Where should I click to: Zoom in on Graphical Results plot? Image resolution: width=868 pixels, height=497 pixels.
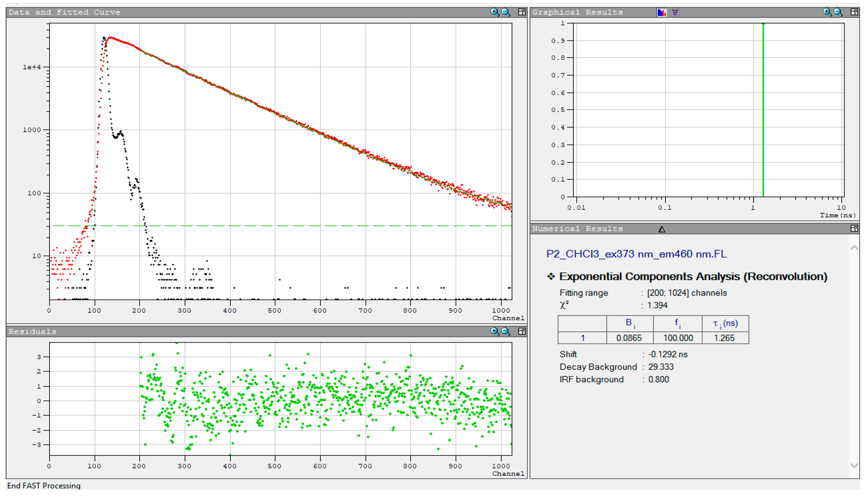coord(827,12)
